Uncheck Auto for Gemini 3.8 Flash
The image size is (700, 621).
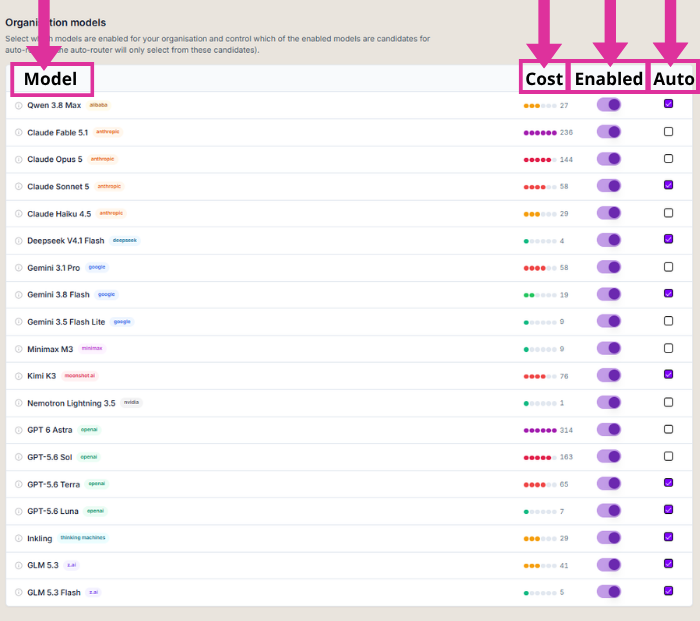pos(668,293)
